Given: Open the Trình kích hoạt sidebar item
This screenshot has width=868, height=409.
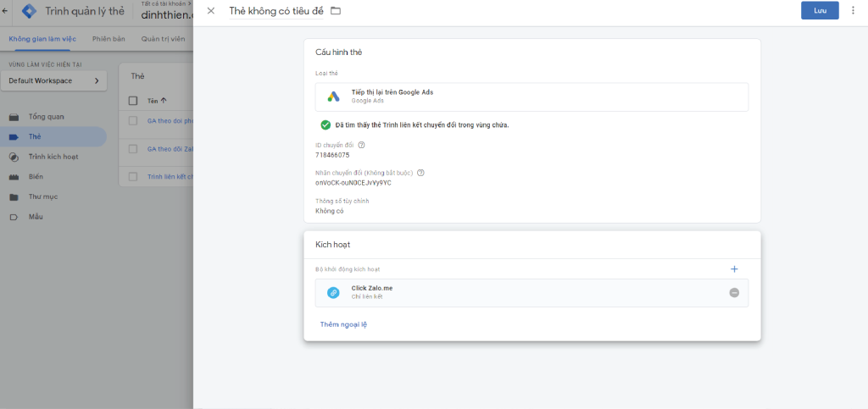Looking at the screenshot, I should pos(53,157).
